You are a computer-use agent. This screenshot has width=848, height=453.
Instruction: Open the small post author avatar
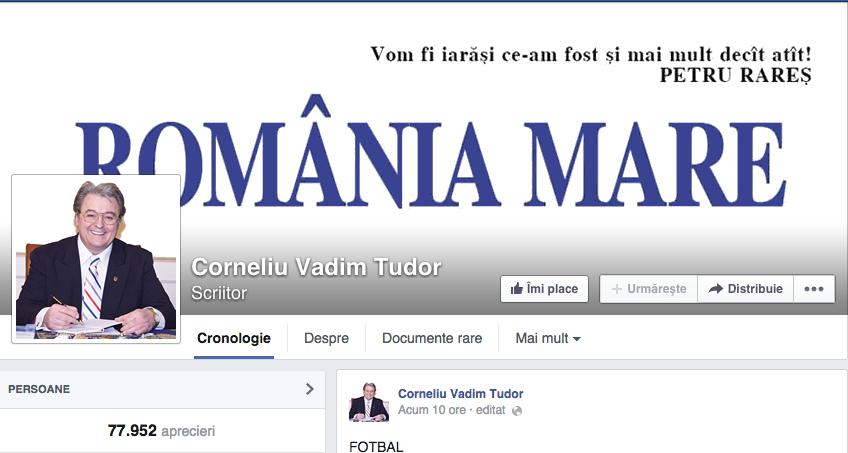pos(369,402)
